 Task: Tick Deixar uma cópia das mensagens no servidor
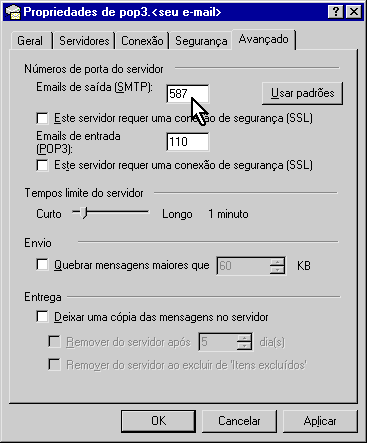tap(42, 317)
